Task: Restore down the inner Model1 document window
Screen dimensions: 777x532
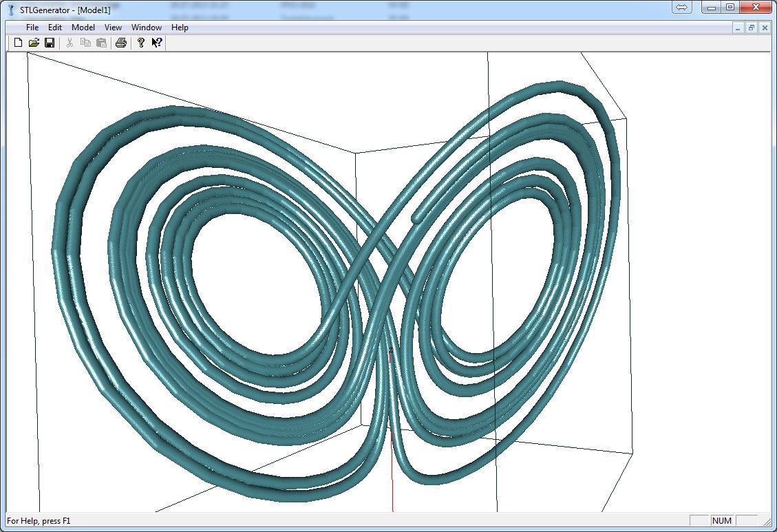Action: point(752,28)
